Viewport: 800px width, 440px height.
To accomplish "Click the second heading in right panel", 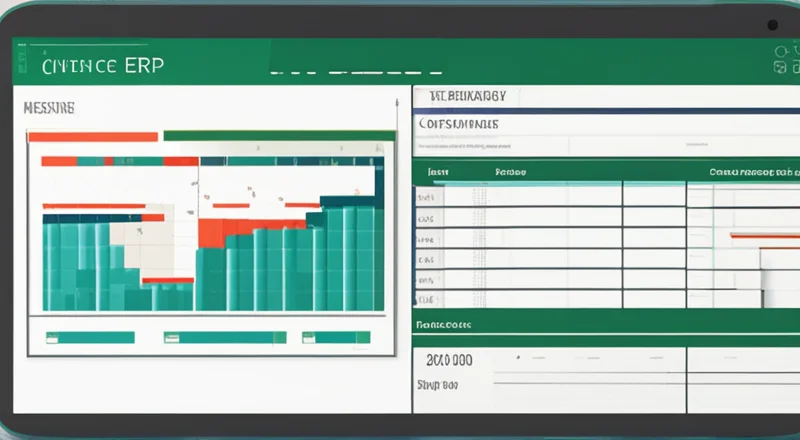I will click(x=459, y=122).
